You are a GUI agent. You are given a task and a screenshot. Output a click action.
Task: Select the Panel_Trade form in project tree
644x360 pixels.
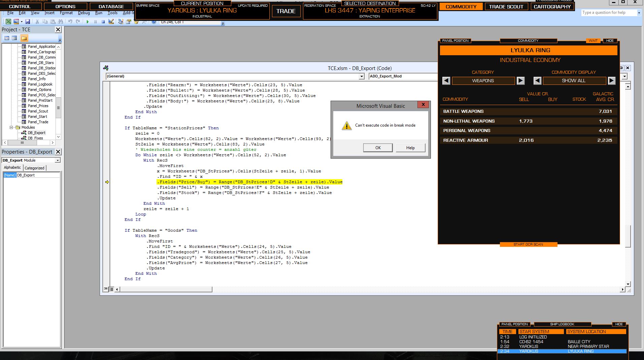click(38, 122)
